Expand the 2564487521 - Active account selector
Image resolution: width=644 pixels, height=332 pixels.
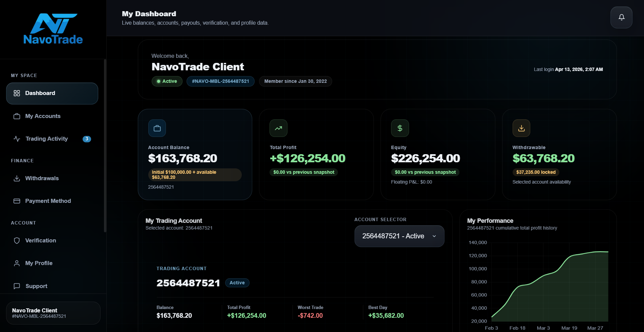[399, 236]
